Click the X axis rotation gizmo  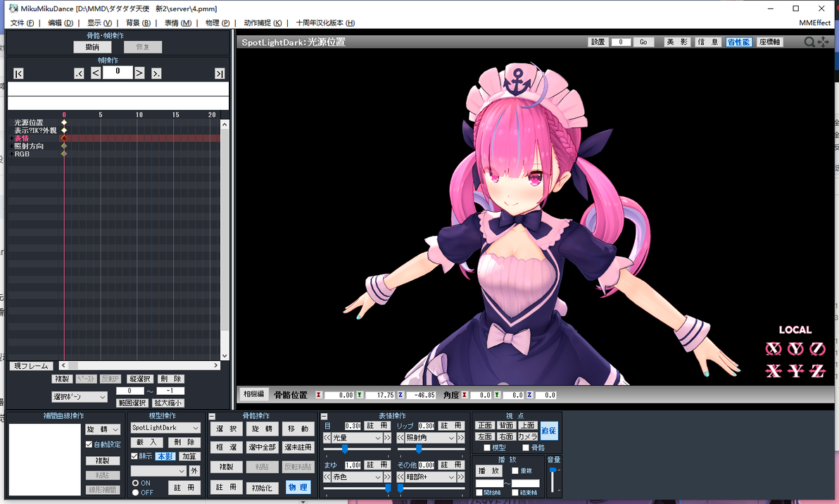[x=773, y=349]
